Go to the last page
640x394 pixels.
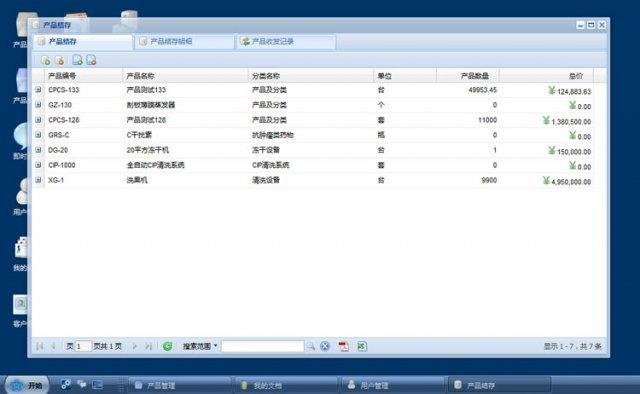tap(149, 346)
